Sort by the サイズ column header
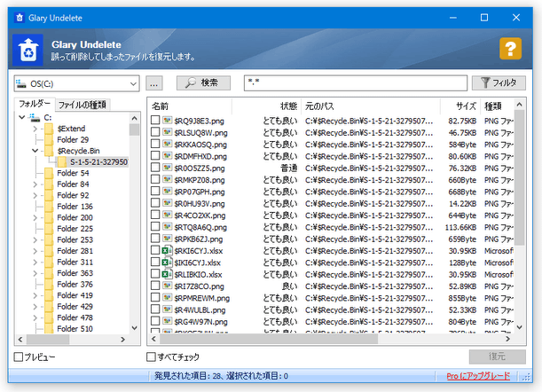This screenshot has width=542, height=392. [x=460, y=106]
